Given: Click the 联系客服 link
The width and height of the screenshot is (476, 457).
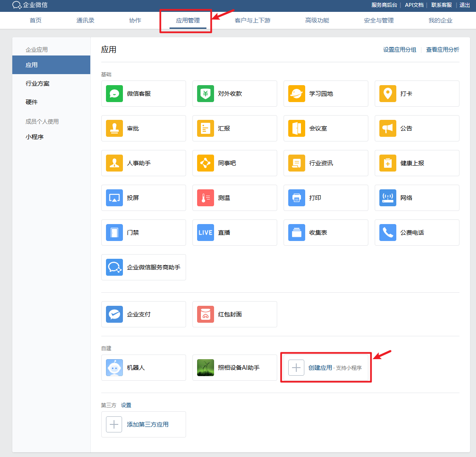Looking at the screenshot, I should [441, 5].
